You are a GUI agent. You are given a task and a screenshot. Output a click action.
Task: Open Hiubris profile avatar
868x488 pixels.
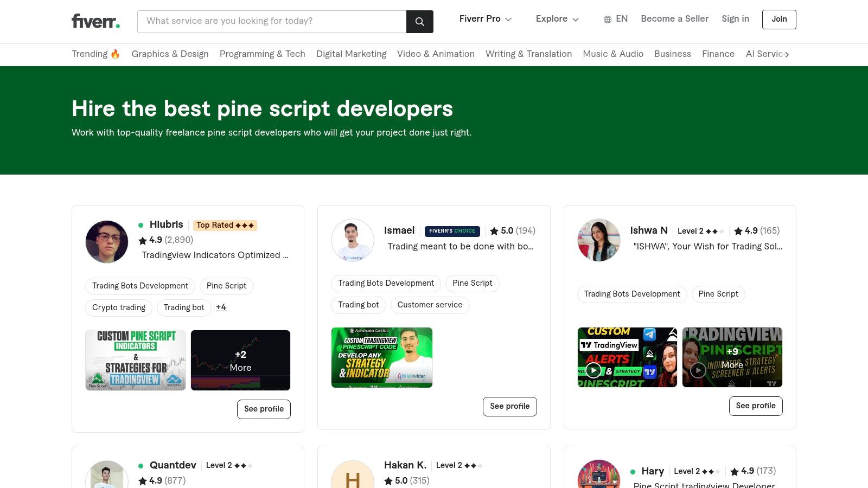click(107, 242)
